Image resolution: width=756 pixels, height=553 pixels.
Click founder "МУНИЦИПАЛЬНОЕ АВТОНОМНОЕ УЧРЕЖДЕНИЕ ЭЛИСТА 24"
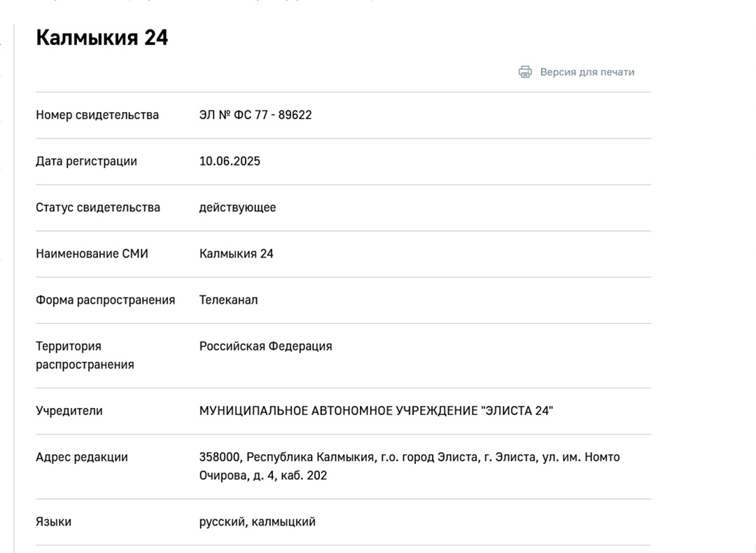tap(376, 411)
